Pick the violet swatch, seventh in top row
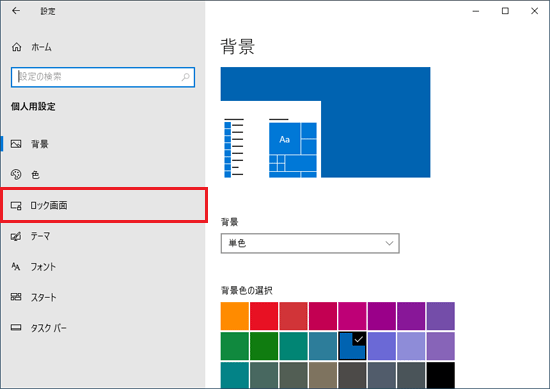The image size is (550, 389). click(411, 316)
